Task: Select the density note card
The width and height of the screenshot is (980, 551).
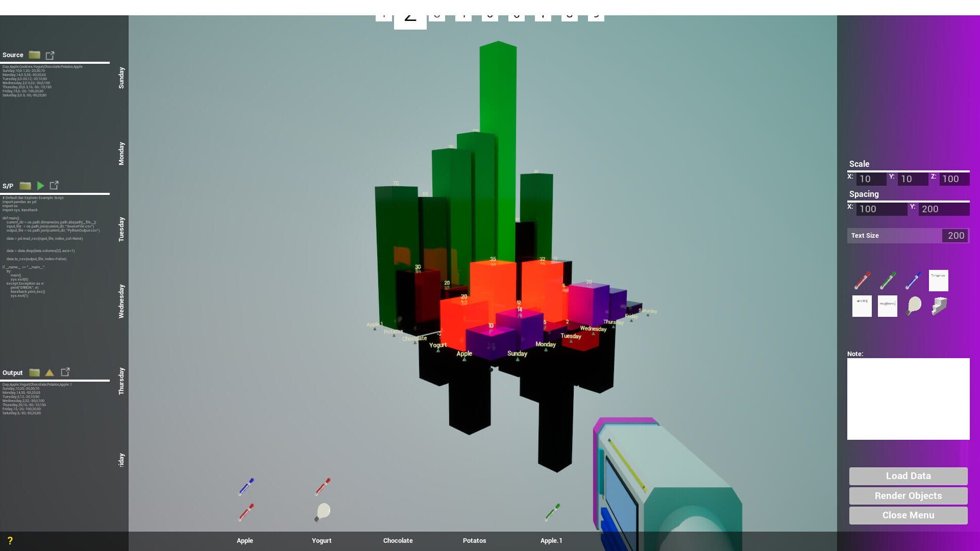Action: 862,305
